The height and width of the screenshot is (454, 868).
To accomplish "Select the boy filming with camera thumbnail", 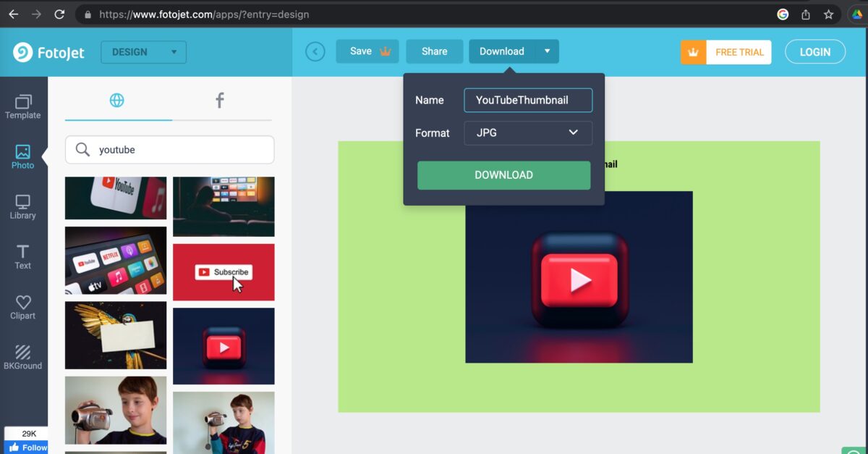I will 224,423.
